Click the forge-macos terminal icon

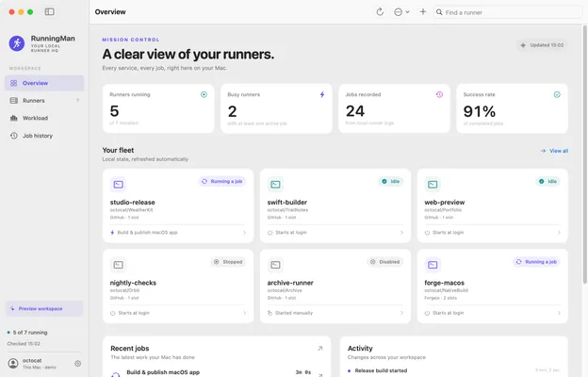coord(433,265)
